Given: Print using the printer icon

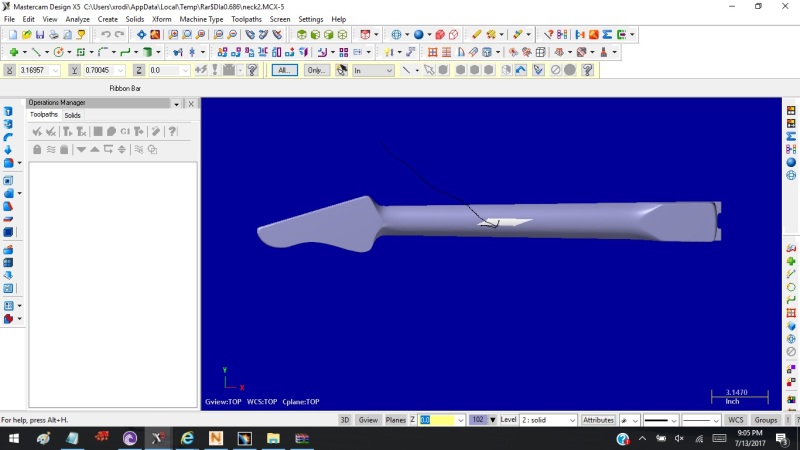Looking at the screenshot, I should coord(54,35).
